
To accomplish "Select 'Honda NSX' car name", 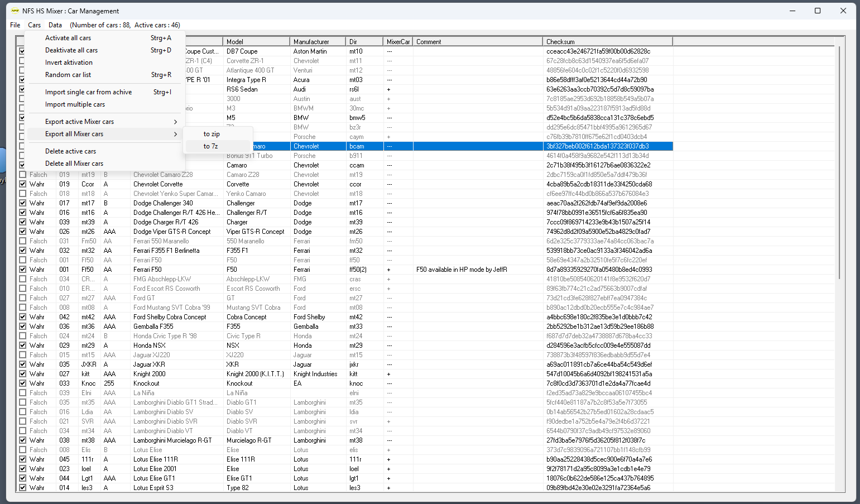I will 150,345.
